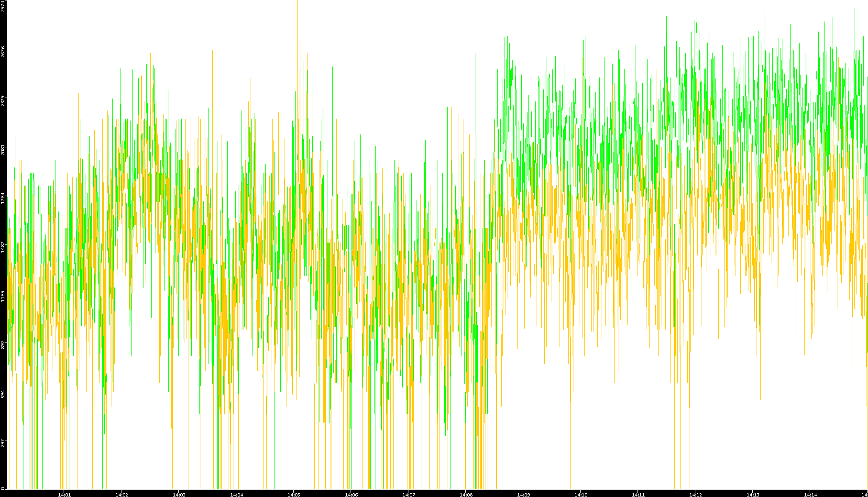Pick the 2081 y-axis label
Viewport: 868px width, 497px height.
tap(3, 150)
